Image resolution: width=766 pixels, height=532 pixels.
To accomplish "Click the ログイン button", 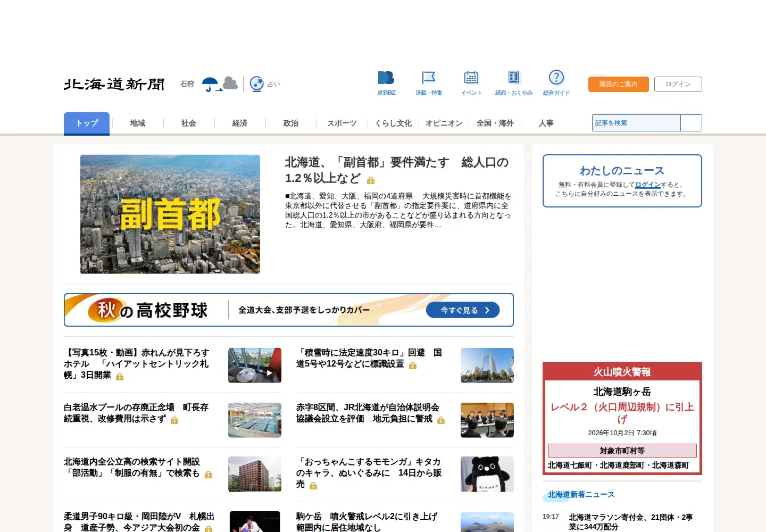I will click(678, 84).
